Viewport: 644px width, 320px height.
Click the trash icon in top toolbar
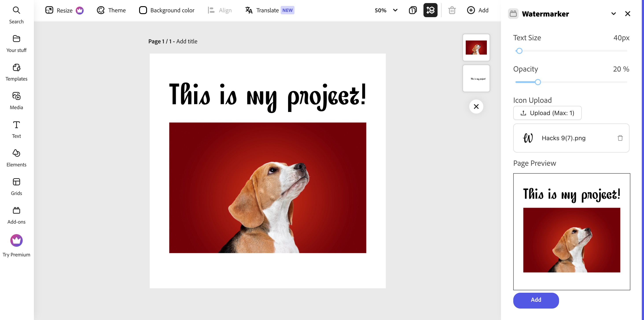452,10
